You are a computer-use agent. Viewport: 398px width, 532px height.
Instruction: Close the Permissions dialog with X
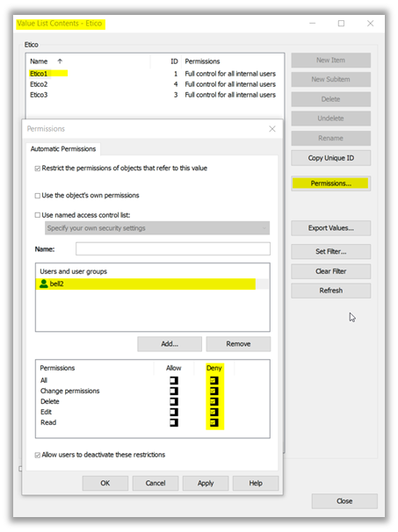click(x=272, y=129)
